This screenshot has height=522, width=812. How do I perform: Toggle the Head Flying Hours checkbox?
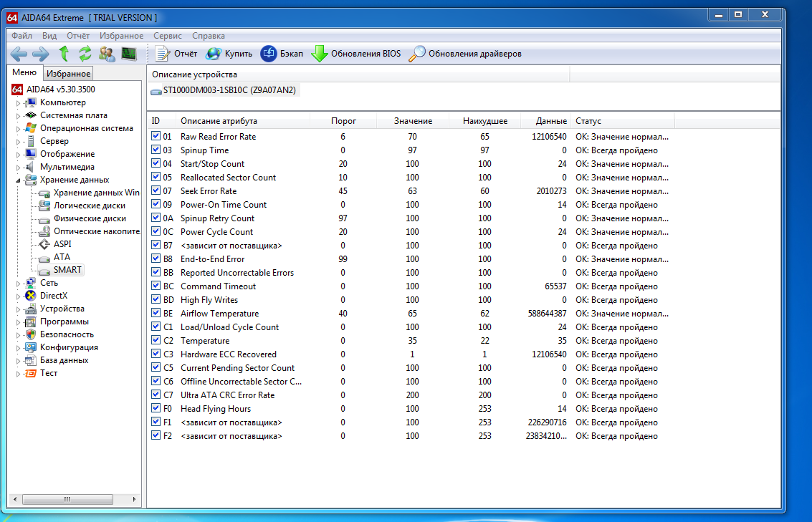pyautogui.click(x=156, y=408)
